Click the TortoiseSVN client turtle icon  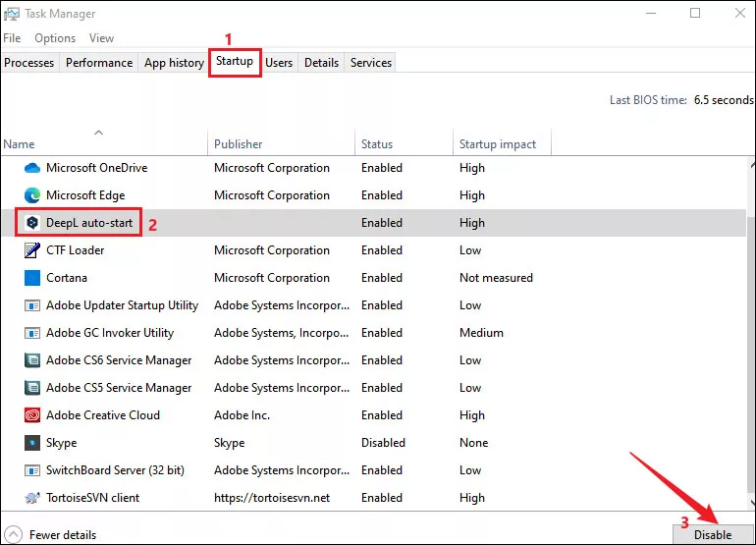tap(32, 498)
